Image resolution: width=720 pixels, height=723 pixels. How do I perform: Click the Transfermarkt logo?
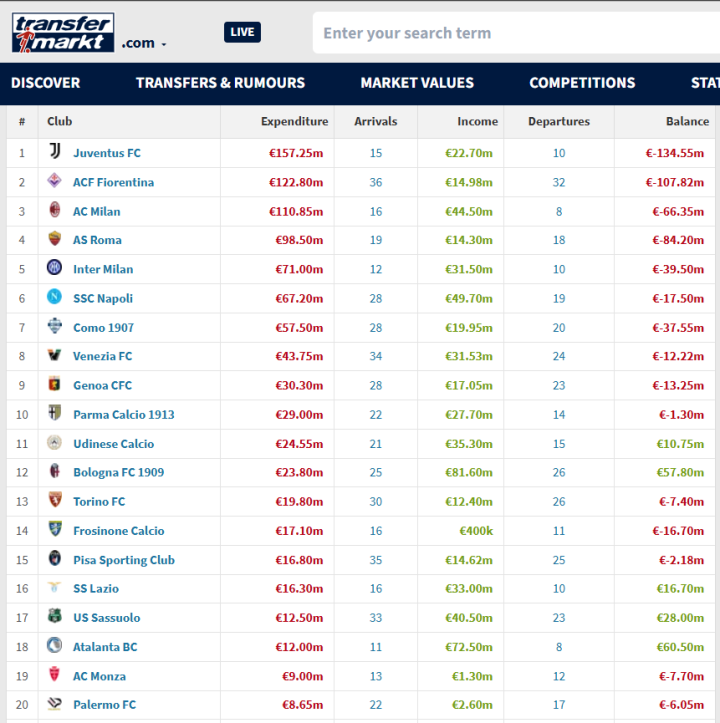click(63, 32)
